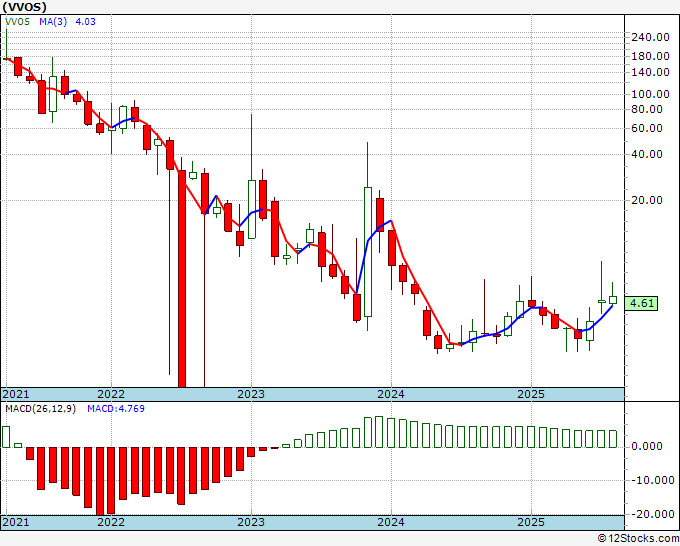This screenshot has width=680, height=546.
Task: Click the tallest green MACD bar just before 2024
Action: [x=379, y=432]
